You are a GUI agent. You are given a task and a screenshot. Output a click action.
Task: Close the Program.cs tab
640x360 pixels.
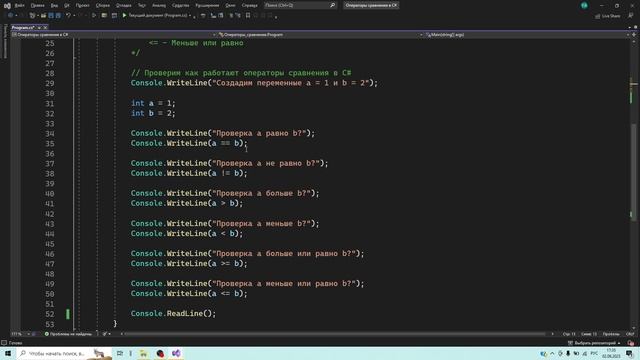point(45,27)
